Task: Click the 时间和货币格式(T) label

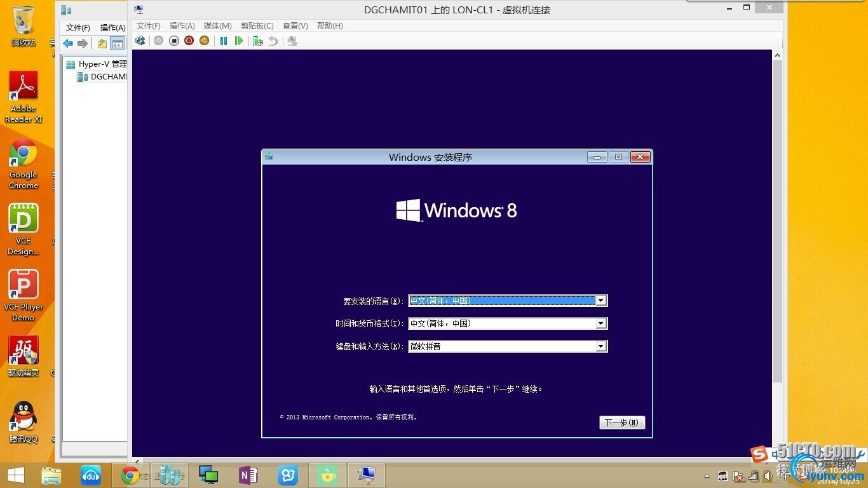Action: [369, 324]
